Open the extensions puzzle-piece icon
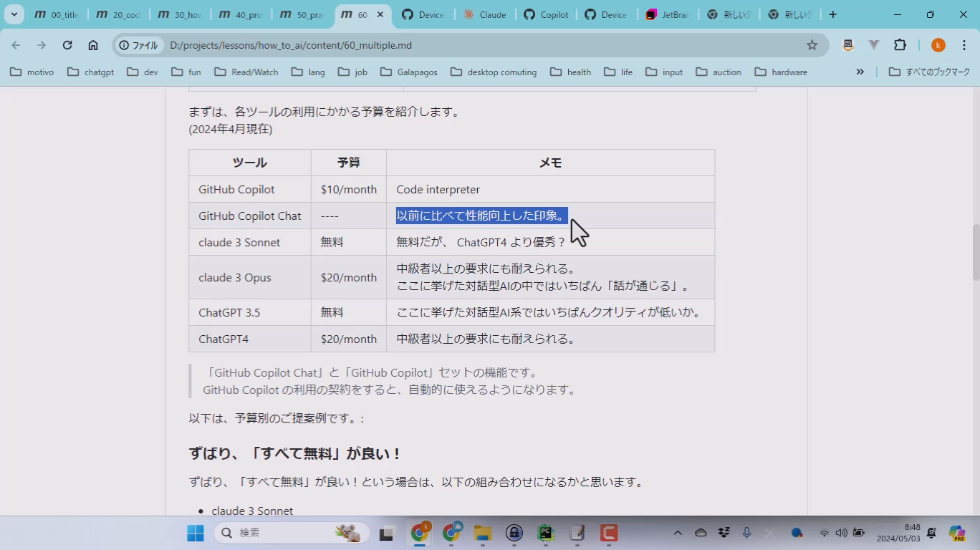 [900, 45]
